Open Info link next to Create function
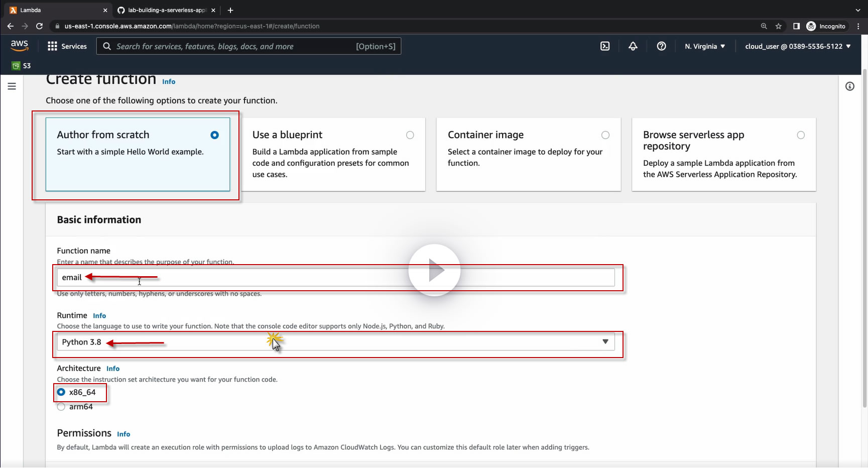The width and height of the screenshot is (868, 468). (x=169, y=81)
